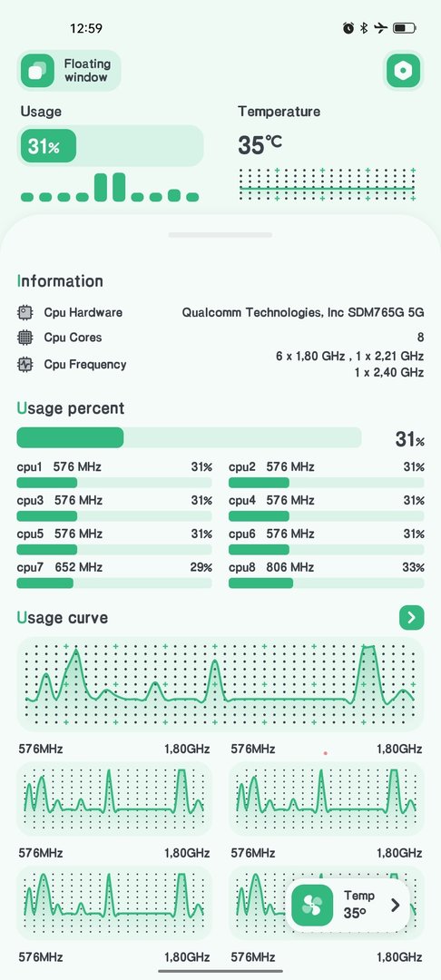Tap the Cpu Hardware chip icon
The image size is (441, 980).
pyautogui.click(x=25, y=312)
